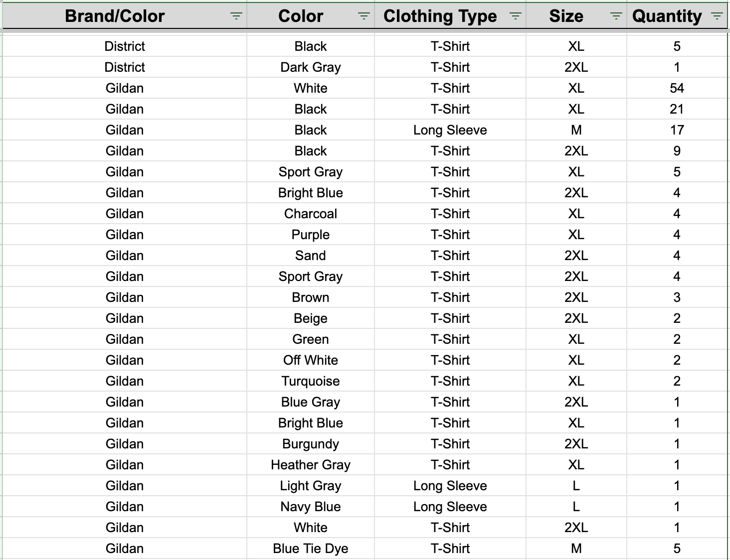Image resolution: width=730 pixels, height=560 pixels.
Task: Select the Charcoal color cell
Action: pos(311,214)
